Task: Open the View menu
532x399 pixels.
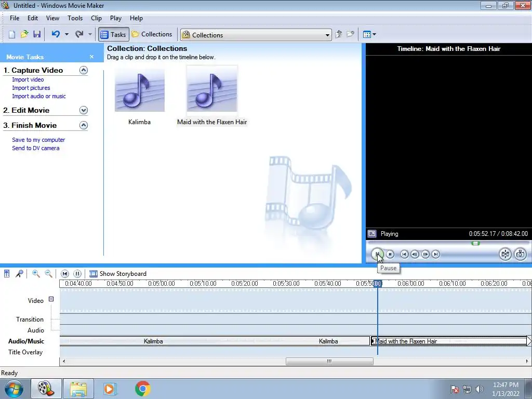Action: (x=52, y=18)
